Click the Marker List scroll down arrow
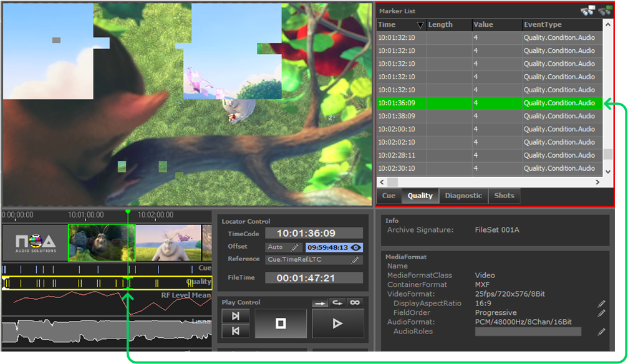 [x=608, y=171]
